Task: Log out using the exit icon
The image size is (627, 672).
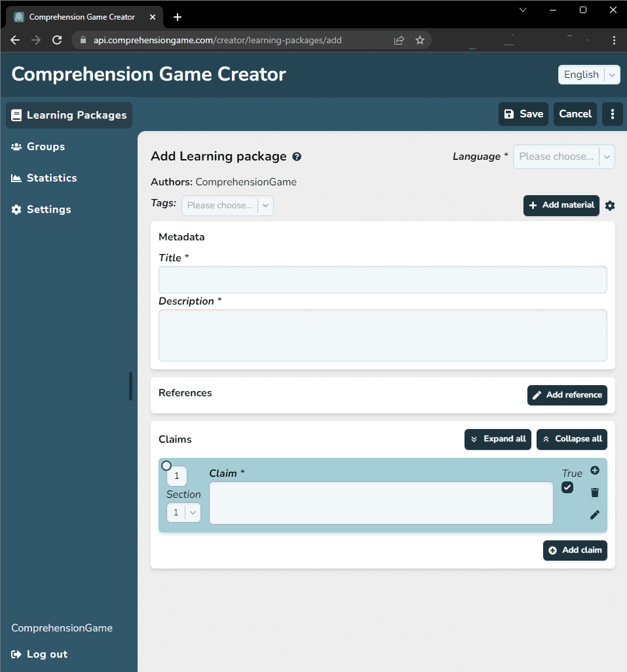Action: pyautogui.click(x=16, y=654)
